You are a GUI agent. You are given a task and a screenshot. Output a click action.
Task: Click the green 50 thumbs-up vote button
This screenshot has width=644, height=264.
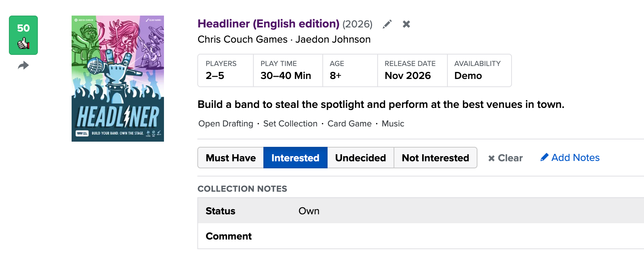tap(23, 35)
